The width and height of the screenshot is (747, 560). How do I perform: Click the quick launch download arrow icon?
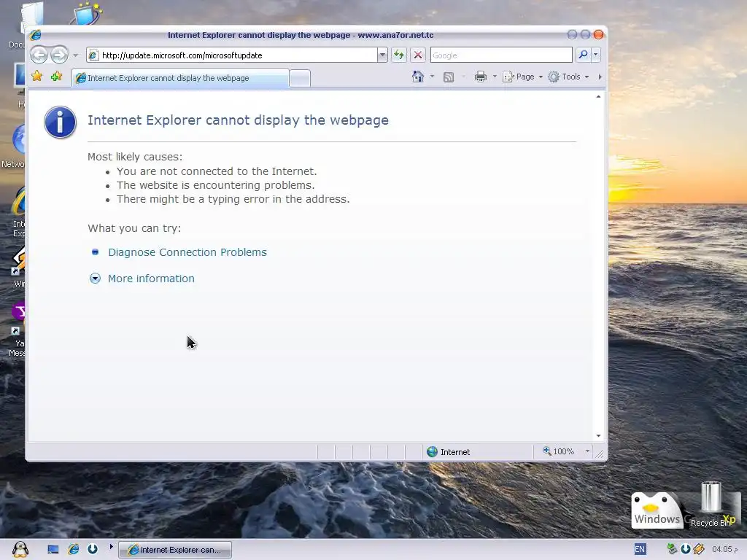click(x=93, y=550)
